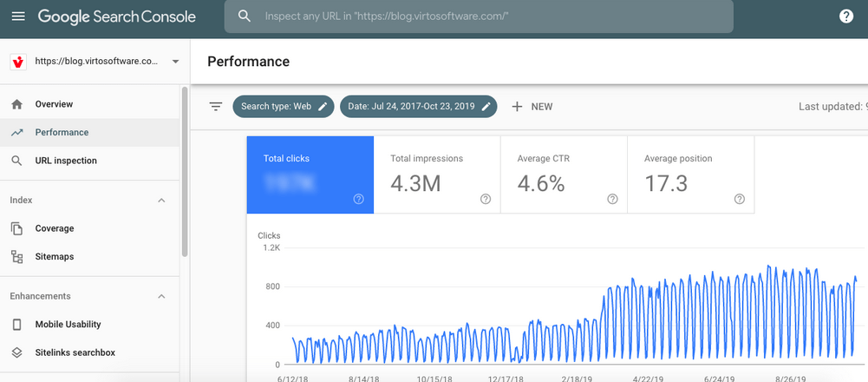Open the Coverage report
The width and height of the screenshot is (868, 382).
coord(89,228)
